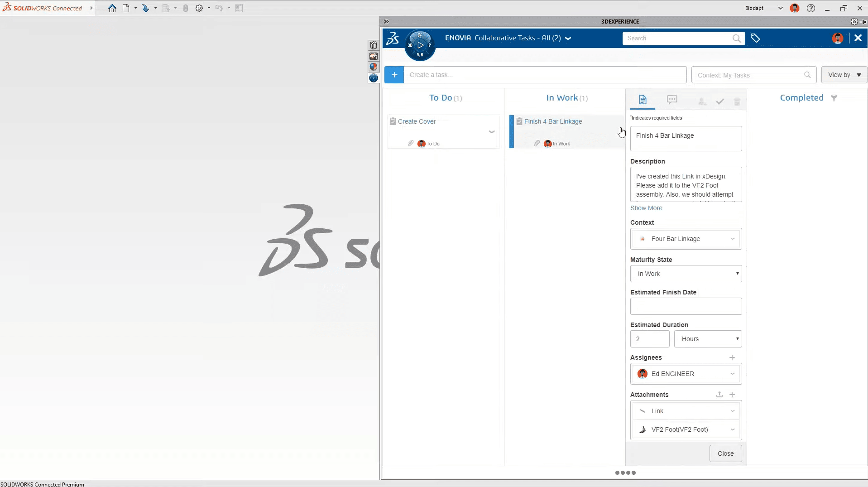Switch to the comments tab
The width and height of the screenshot is (868, 487).
672,100
